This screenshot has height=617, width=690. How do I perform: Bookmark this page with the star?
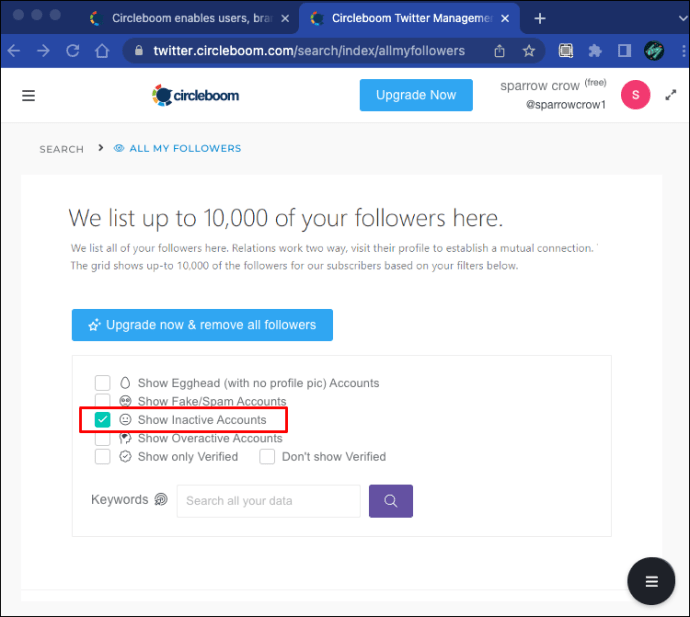click(529, 51)
